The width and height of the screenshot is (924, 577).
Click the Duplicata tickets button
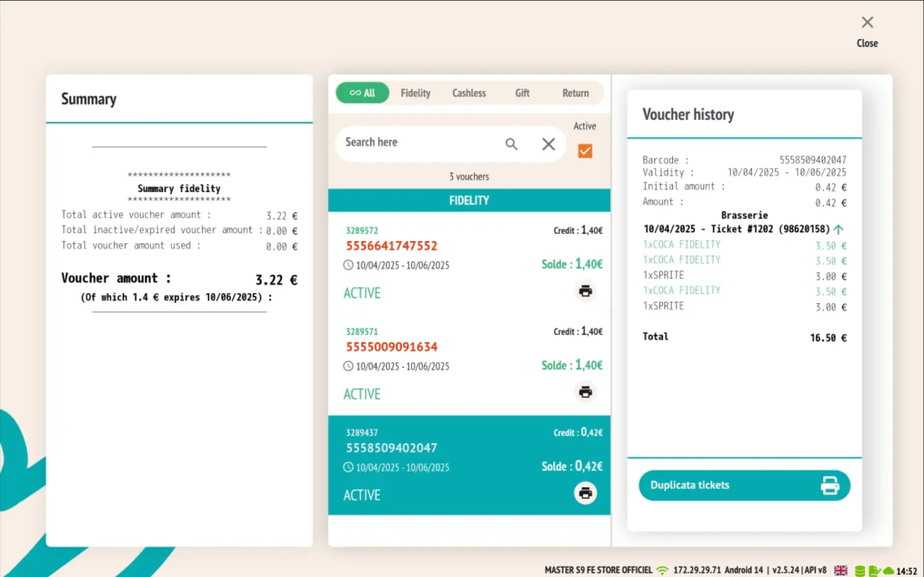[x=744, y=485]
